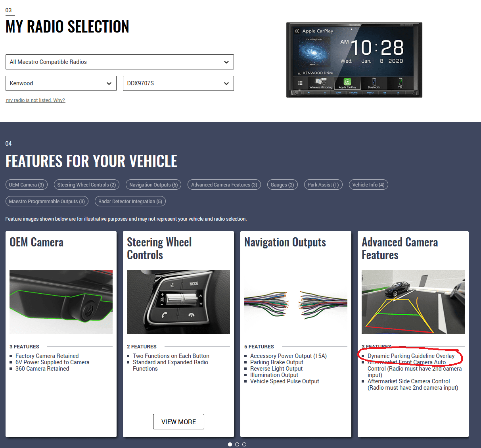Screen dimensions: 481x448
Task: Select the Advanced Camera Features (3) filter
Action: (224, 185)
